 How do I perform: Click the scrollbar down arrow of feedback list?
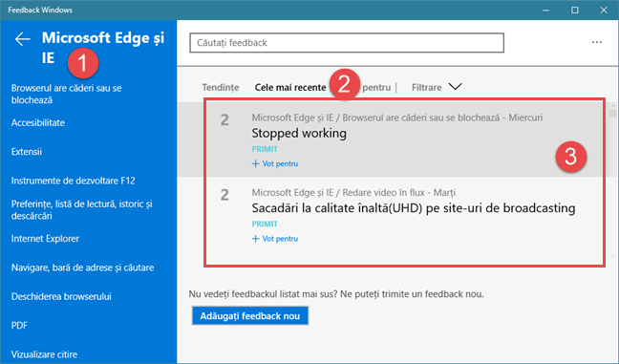(x=612, y=256)
